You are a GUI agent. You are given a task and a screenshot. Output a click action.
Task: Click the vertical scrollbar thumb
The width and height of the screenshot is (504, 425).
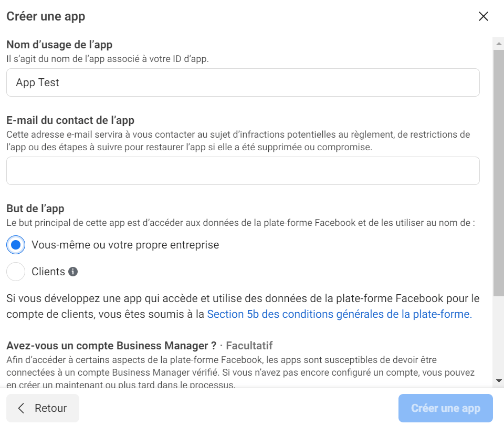point(499,173)
